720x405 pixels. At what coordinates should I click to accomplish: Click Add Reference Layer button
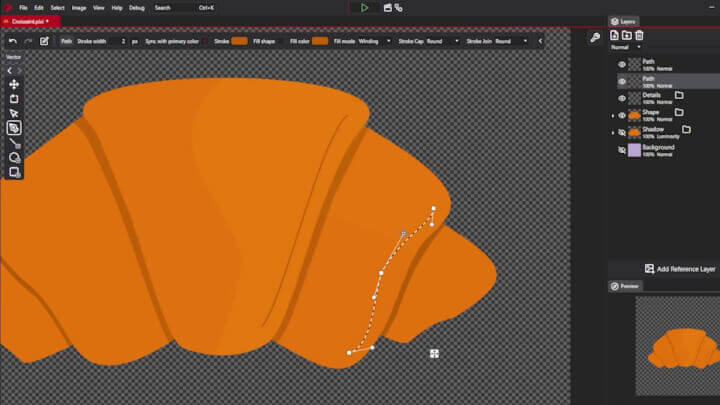(680, 269)
